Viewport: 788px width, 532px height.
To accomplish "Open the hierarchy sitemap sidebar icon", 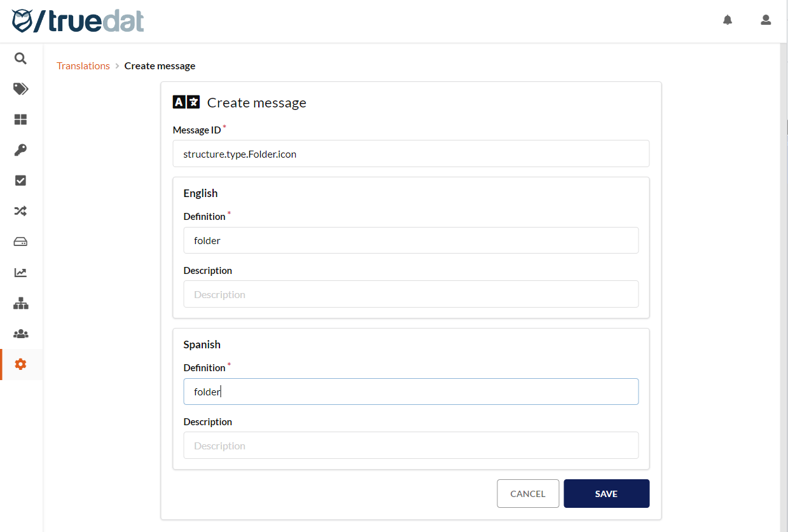I will (20, 303).
